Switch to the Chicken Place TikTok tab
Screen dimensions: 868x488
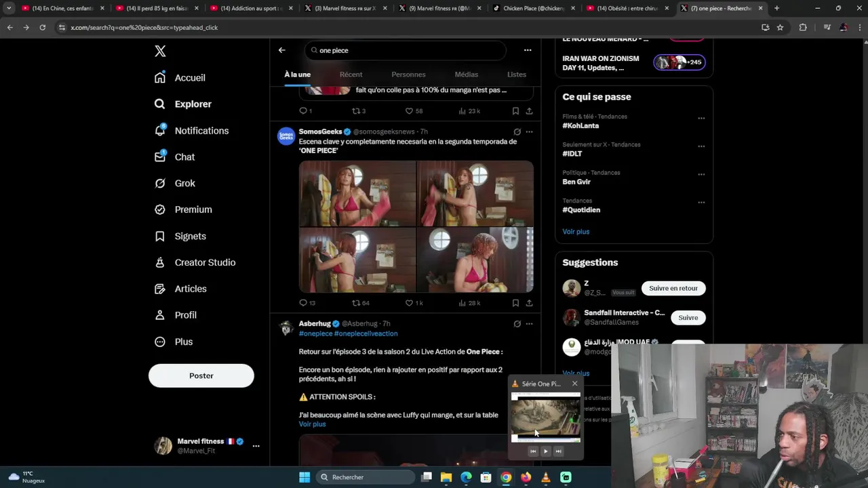click(534, 8)
